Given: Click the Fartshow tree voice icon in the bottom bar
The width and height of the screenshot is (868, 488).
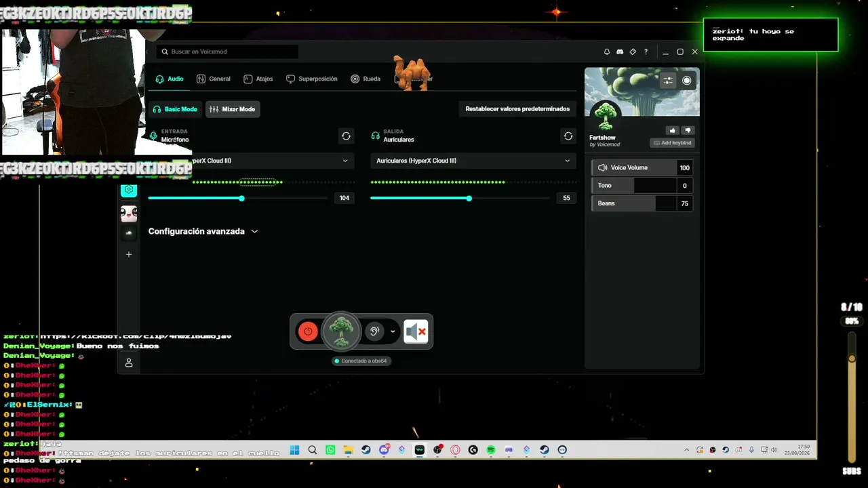Looking at the screenshot, I should tap(341, 331).
